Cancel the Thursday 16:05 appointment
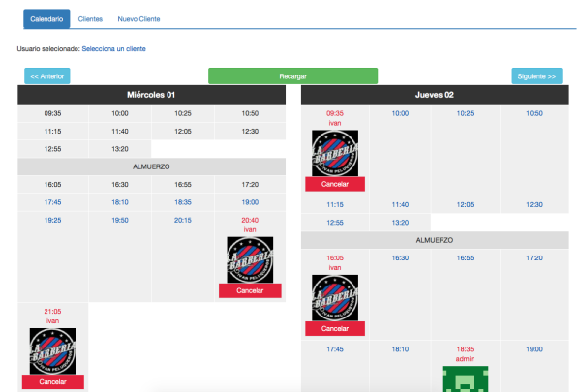The image size is (581, 392). click(335, 329)
